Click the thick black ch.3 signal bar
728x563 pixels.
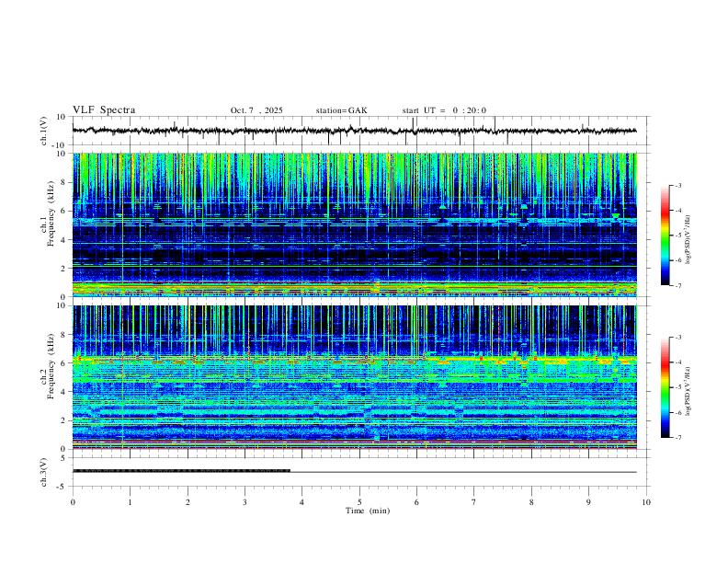click(181, 471)
